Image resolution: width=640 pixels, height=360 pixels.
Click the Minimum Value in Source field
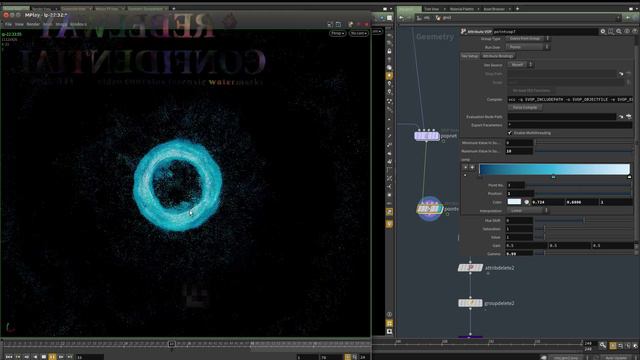pyautogui.click(x=520, y=143)
